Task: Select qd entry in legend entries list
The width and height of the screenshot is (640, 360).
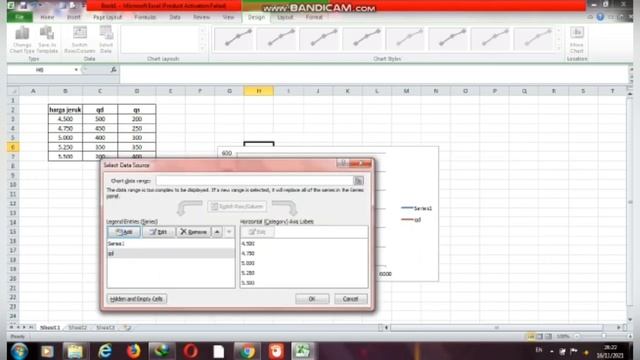Action: pos(171,253)
